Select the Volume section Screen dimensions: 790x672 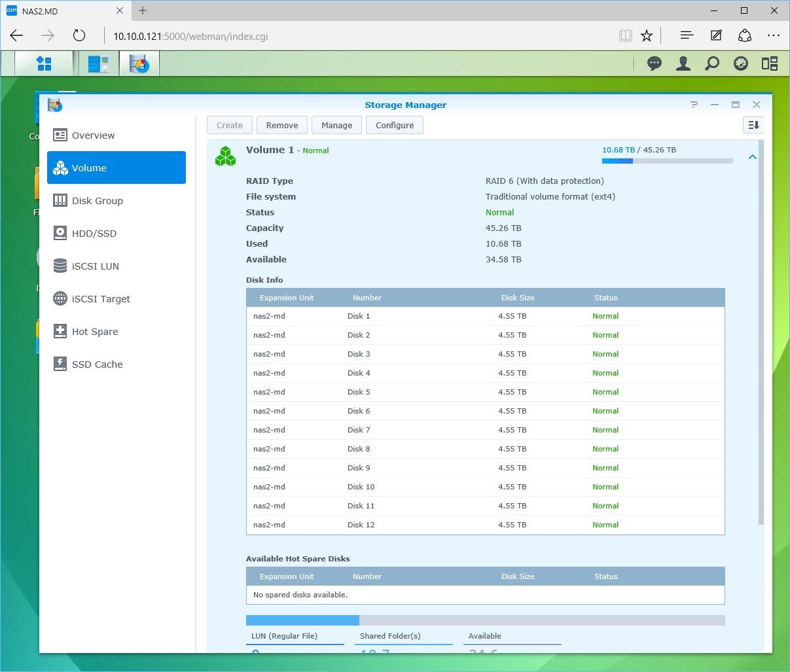tap(117, 168)
